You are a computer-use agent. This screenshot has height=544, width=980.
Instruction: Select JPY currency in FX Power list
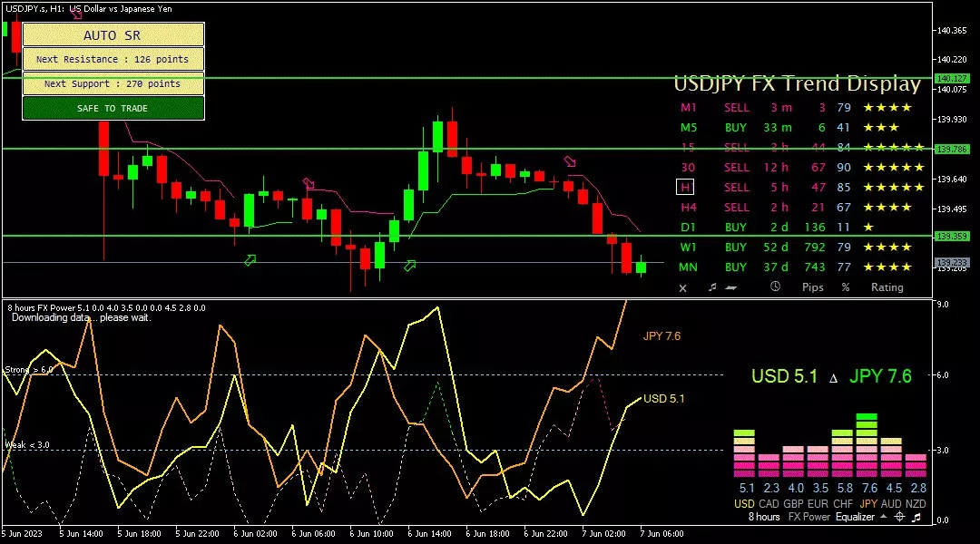point(868,503)
